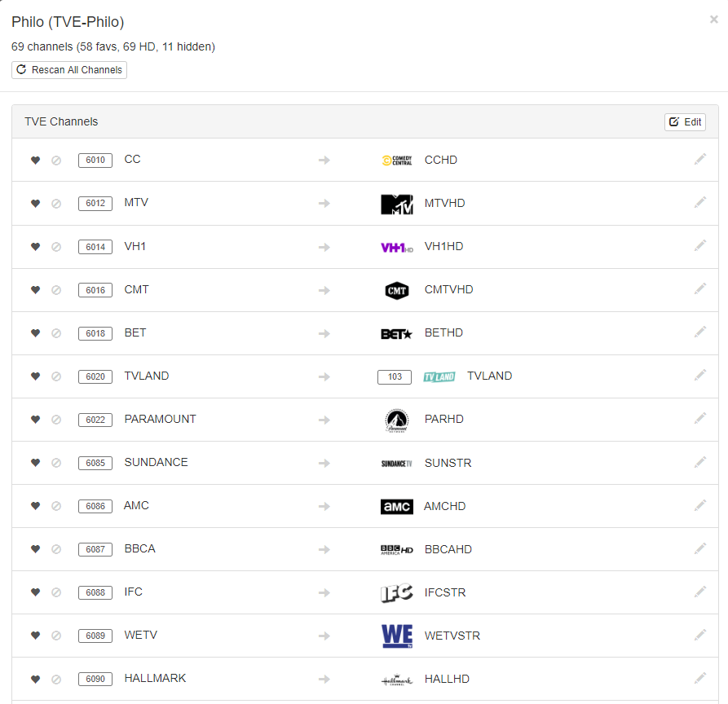Image resolution: width=728 pixels, height=704 pixels.
Task: Click channel number 6012 badge
Action: (x=95, y=203)
